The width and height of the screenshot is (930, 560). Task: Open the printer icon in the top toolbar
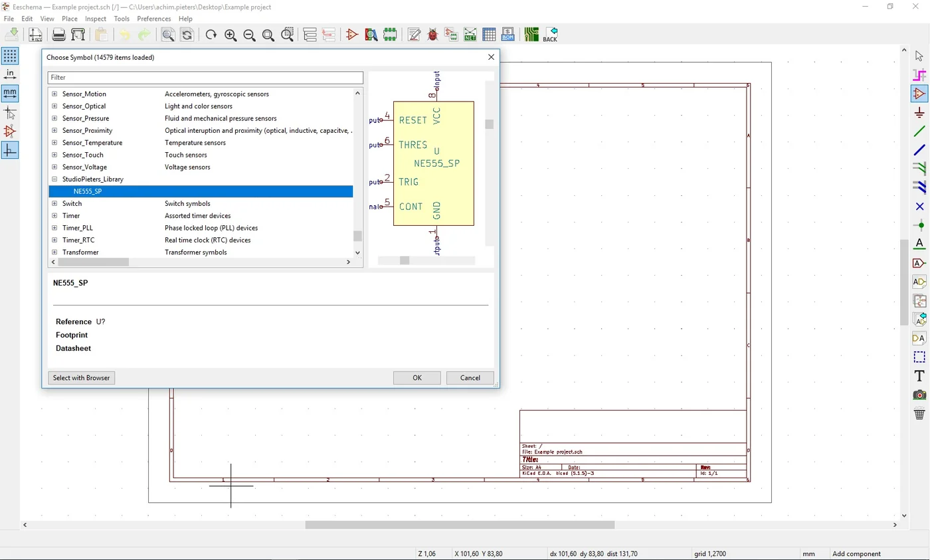click(58, 35)
